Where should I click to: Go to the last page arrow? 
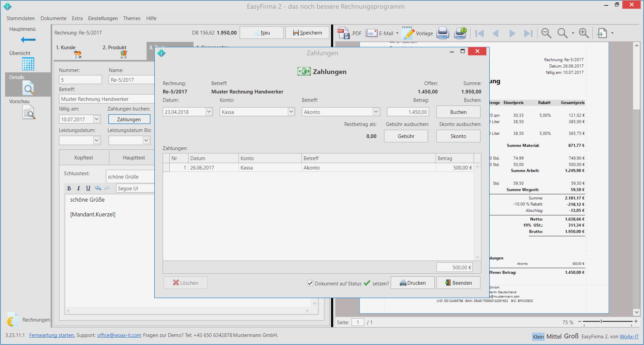tap(528, 33)
